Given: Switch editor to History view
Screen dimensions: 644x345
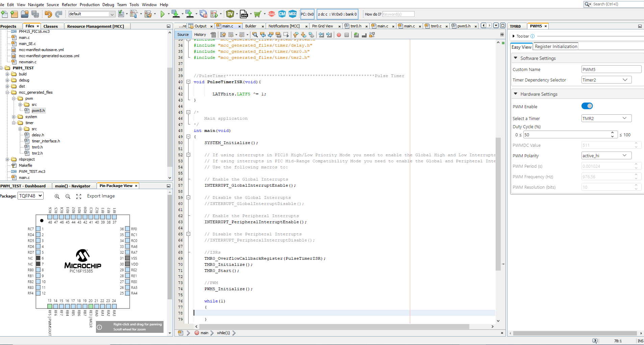Looking at the screenshot, I should pyautogui.click(x=200, y=34).
